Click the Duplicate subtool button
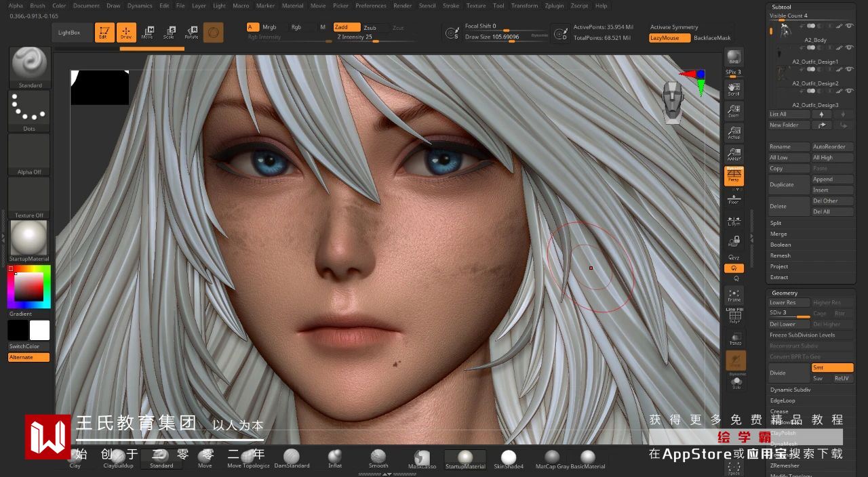 click(788, 184)
